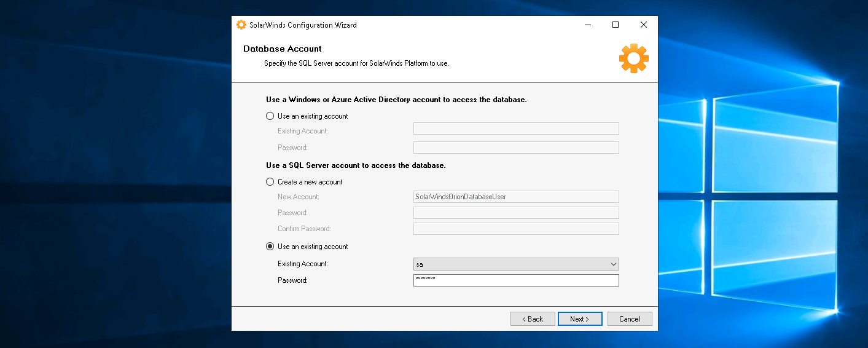Click the 'Database Account' page heading
Screen dimensions: 868x348
pyautogui.click(x=282, y=49)
